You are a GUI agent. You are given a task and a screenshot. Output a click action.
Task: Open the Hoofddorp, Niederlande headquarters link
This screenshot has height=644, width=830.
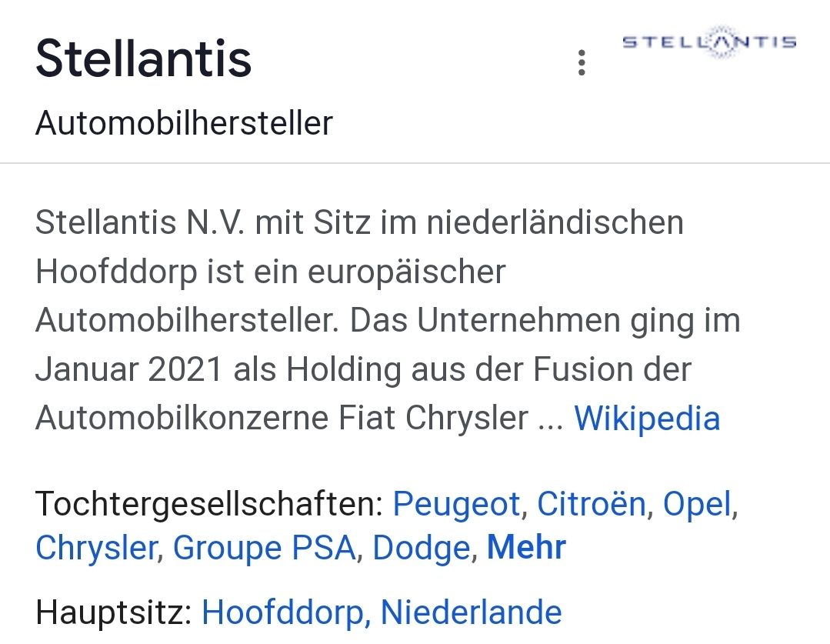[x=382, y=613]
